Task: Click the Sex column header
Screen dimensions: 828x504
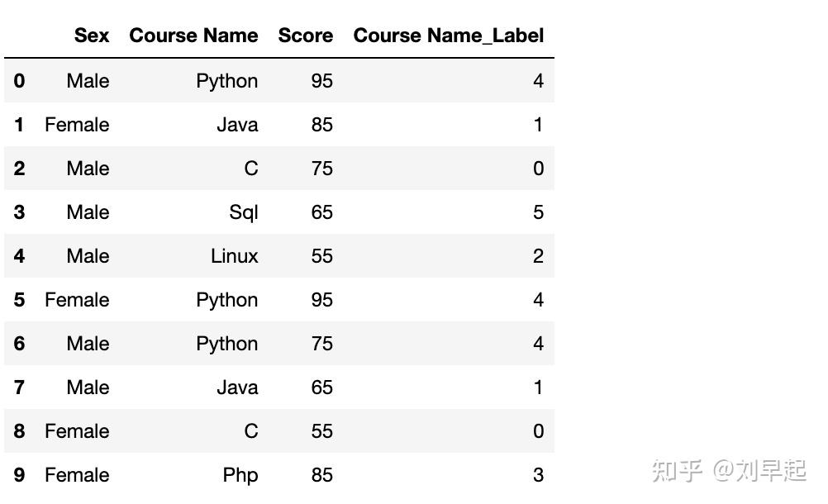Action: tap(91, 36)
